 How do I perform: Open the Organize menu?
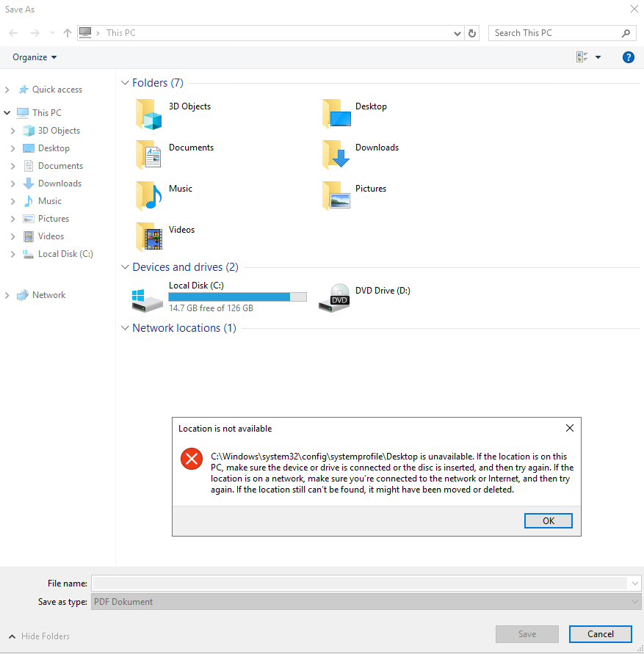(x=32, y=57)
